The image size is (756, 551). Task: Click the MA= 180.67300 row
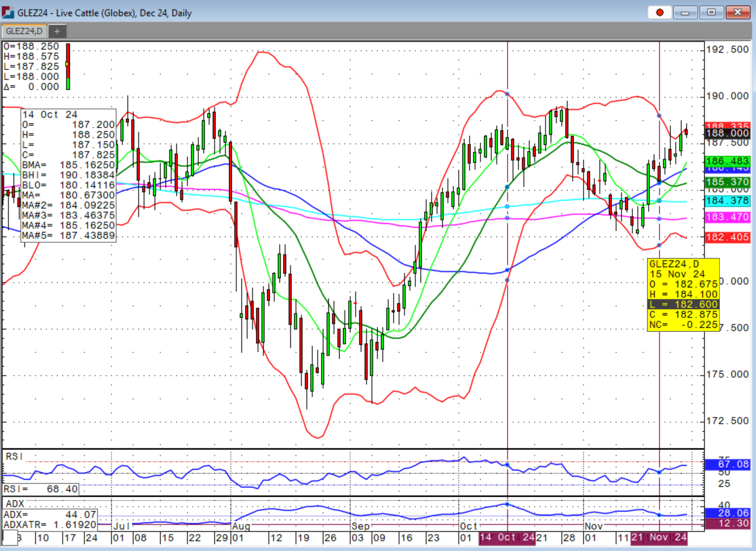[x=69, y=195]
